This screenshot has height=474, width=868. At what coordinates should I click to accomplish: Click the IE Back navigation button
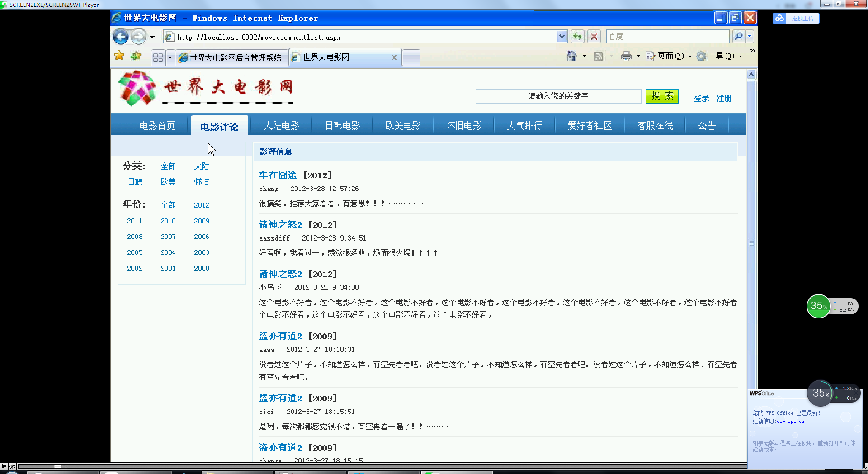coord(121,36)
